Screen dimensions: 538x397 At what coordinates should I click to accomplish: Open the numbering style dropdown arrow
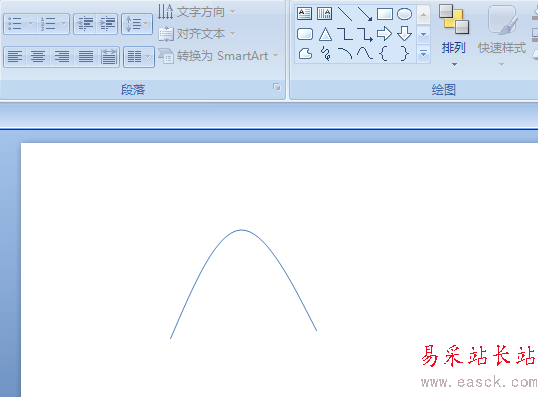tap(63, 24)
